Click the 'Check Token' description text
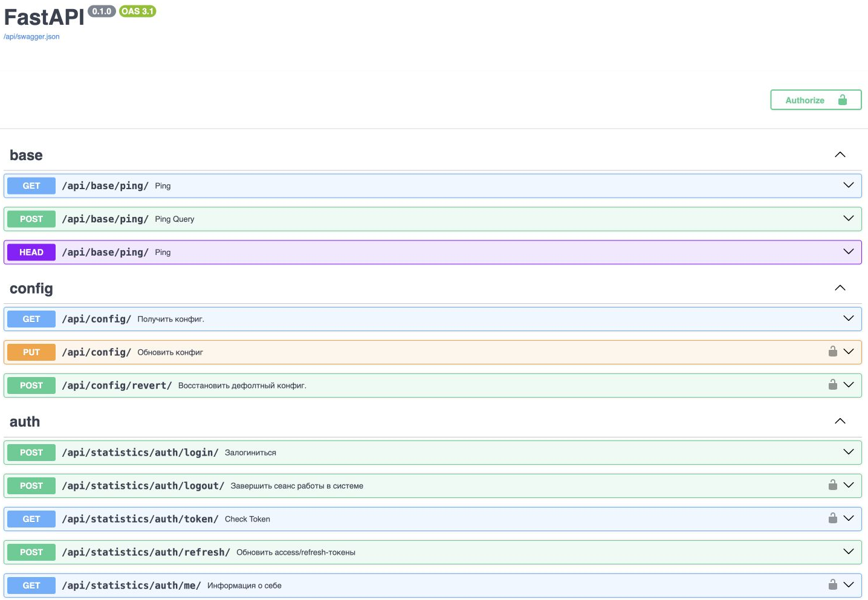This screenshot has width=868, height=600. tap(247, 519)
